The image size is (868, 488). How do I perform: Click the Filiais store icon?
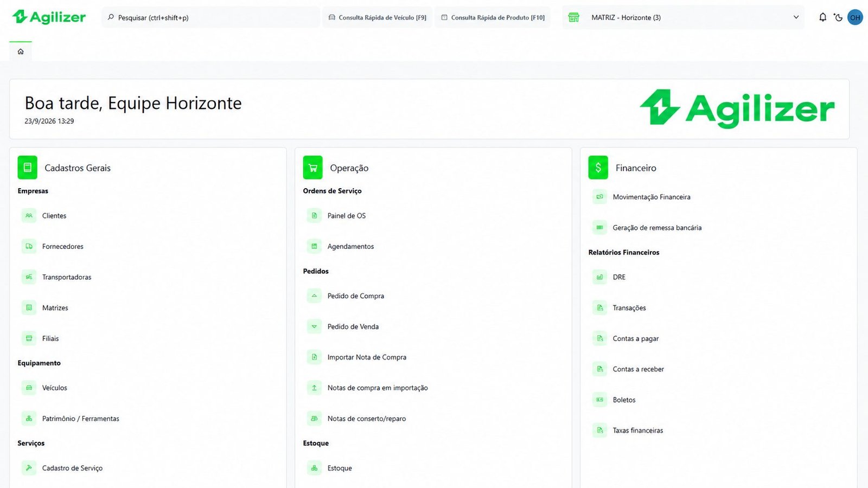point(29,338)
